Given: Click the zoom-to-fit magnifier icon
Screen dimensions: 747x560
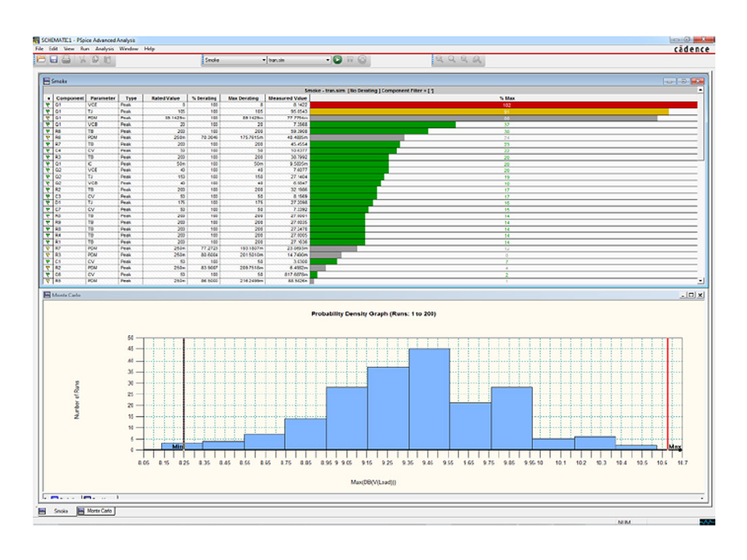Looking at the screenshot, I should click(x=439, y=60).
